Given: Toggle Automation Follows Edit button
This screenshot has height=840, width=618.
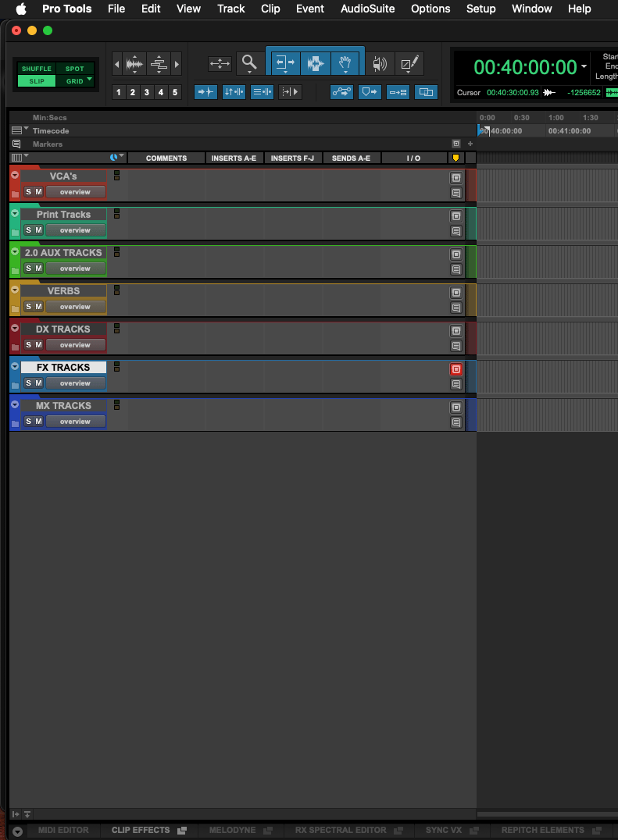Looking at the screenshot, I should 341,92.
